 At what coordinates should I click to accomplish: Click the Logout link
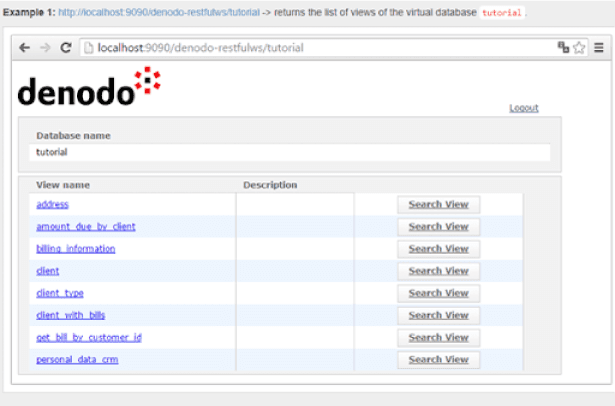tap(524, 108)
